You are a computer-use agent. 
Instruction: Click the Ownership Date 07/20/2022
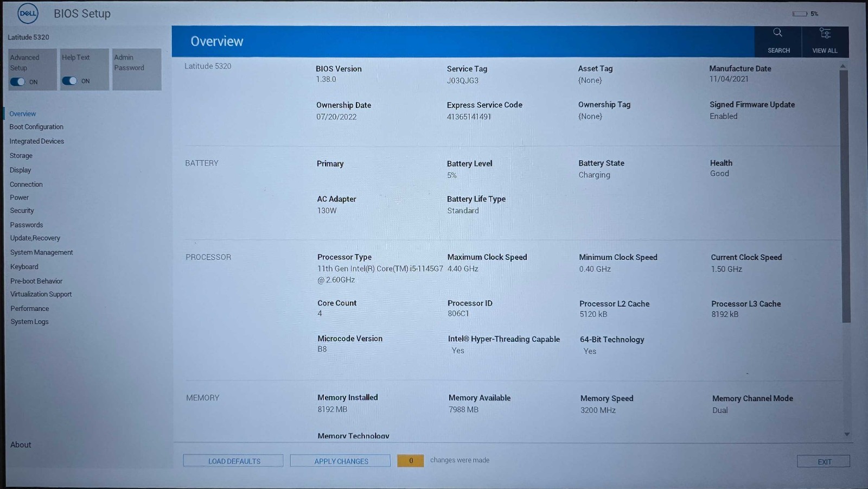coord(336,117)
